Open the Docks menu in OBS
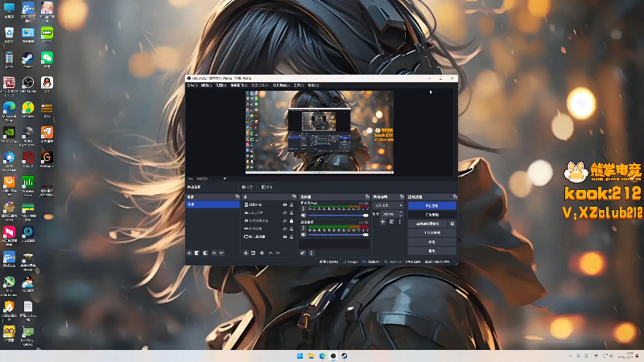This screenshot has width=644, height=362. coord(238,85)
